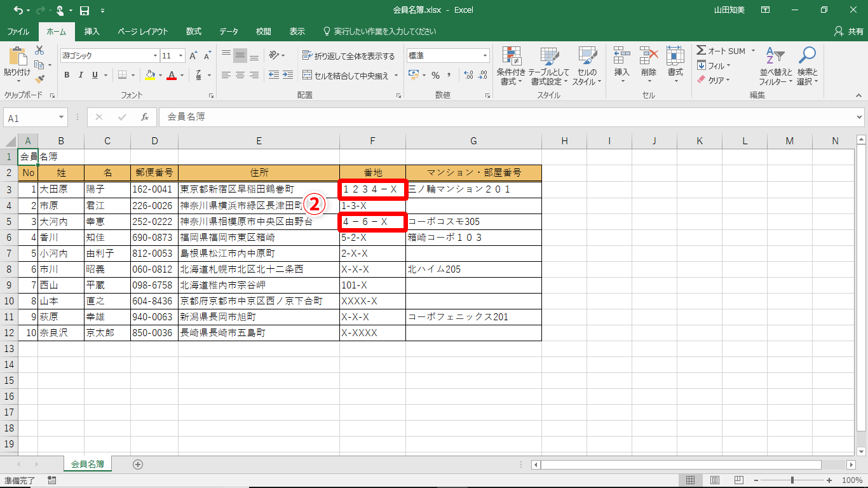The image size is (868, 488).
Task: Switch to the データ ribbon tab
Action: (x=229, y=31)
